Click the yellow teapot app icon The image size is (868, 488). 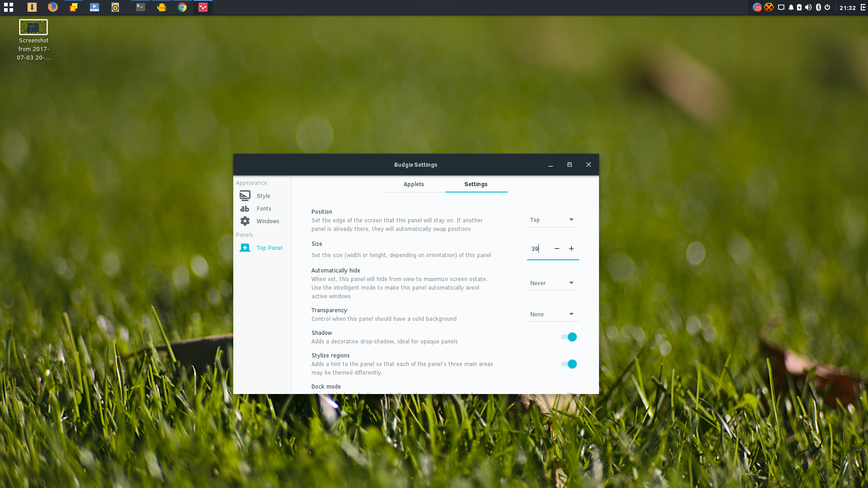coord(161,7)
